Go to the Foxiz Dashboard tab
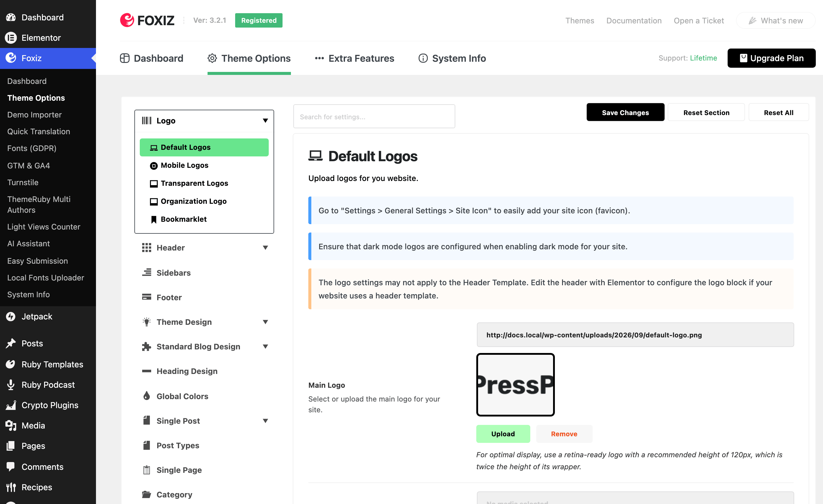The width and height of the screenshot is (823, 504). coord(151,58)
